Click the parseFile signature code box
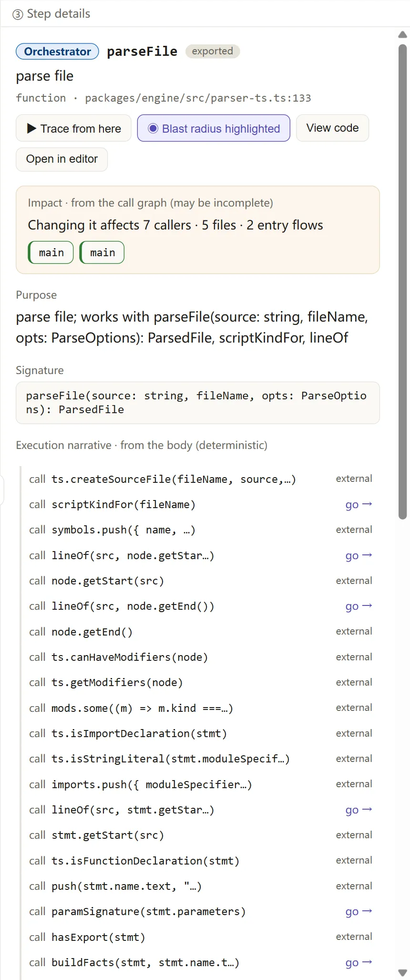 tap(198, 403)
